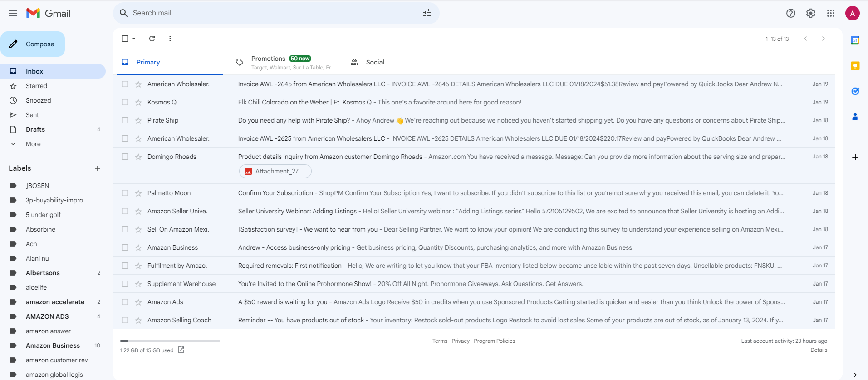Open select dropdown arrow next to select-all
Viewport: 868px width, 380px height.
pyautogui.click(x=134, y=39)
